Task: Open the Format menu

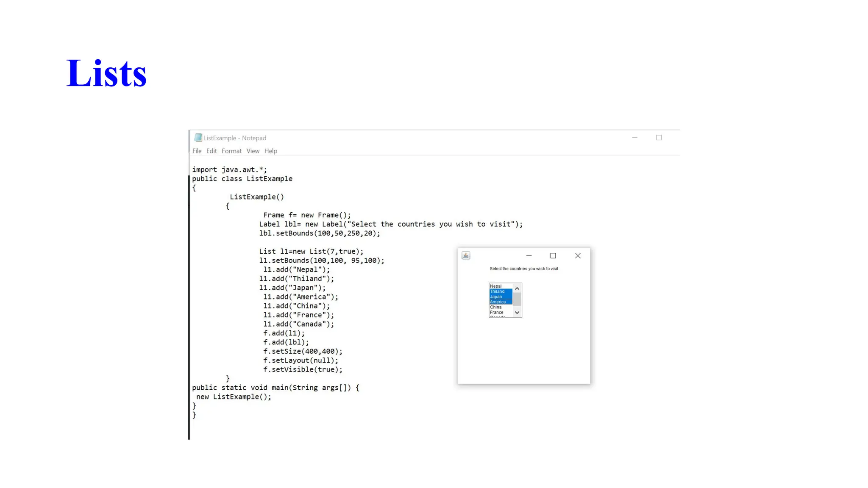Action: (x=231, y=151)
